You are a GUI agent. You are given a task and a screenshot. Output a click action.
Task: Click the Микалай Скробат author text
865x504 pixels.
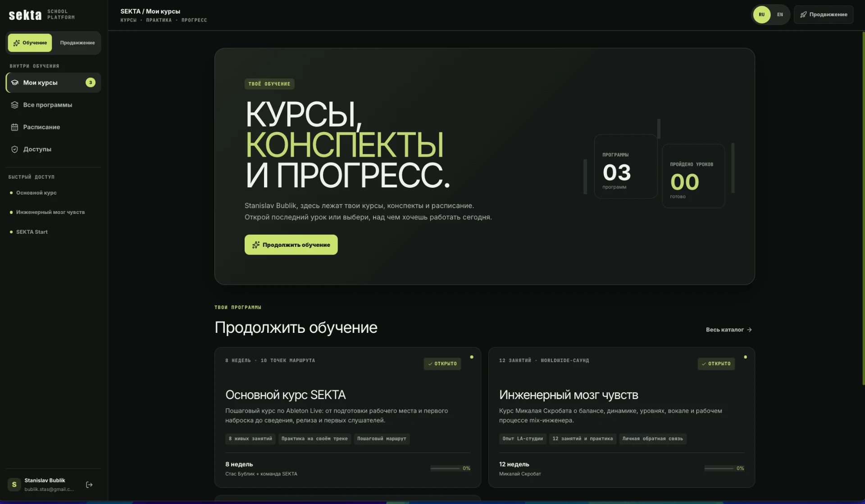click(x=520, y=474)
